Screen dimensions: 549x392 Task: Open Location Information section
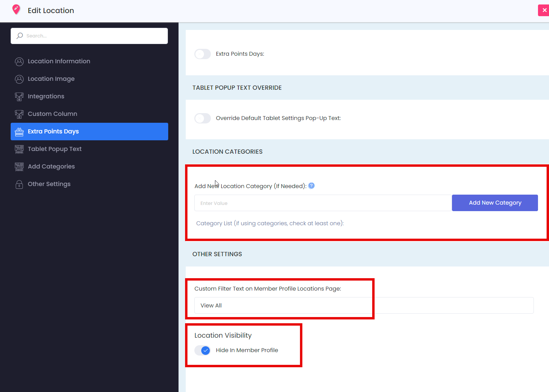coord(89,61)
